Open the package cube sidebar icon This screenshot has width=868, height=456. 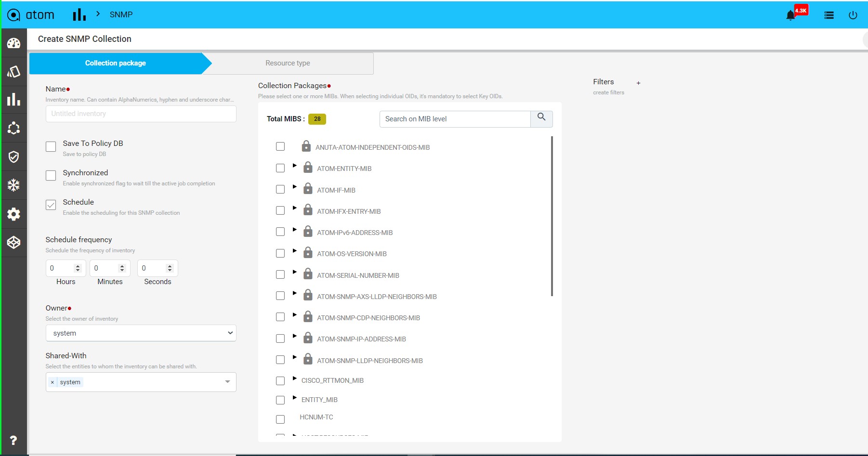[x=14, y=242]
